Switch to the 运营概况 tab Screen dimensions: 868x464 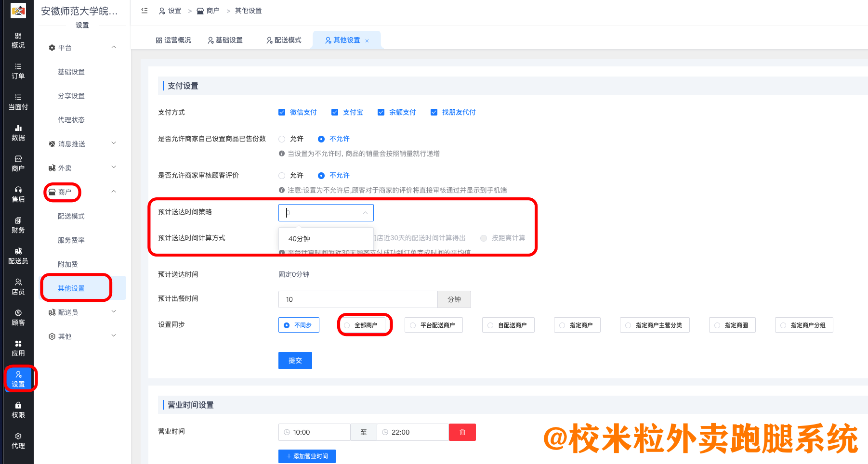173,40
